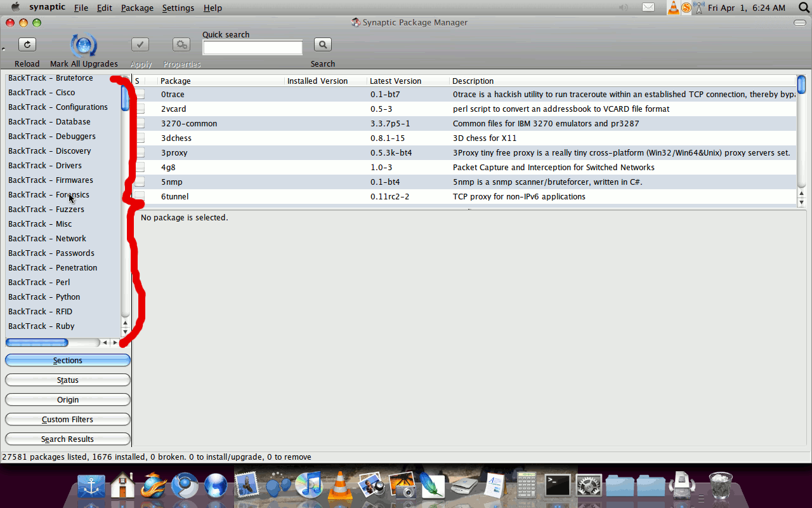The width and height of the screenshot is (812, 508).
Task: Click the package table vertical scrollbar thumb
Action: [x=801, y=83]
